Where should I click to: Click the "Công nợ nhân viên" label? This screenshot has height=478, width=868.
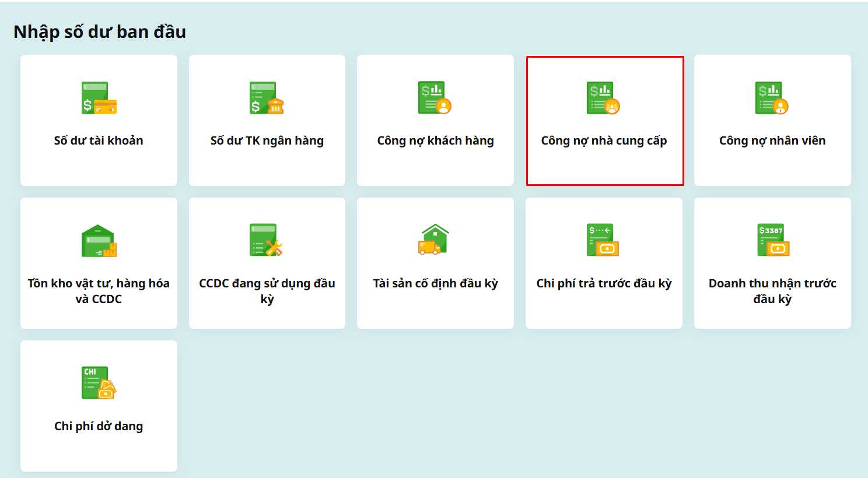[772, 140]
